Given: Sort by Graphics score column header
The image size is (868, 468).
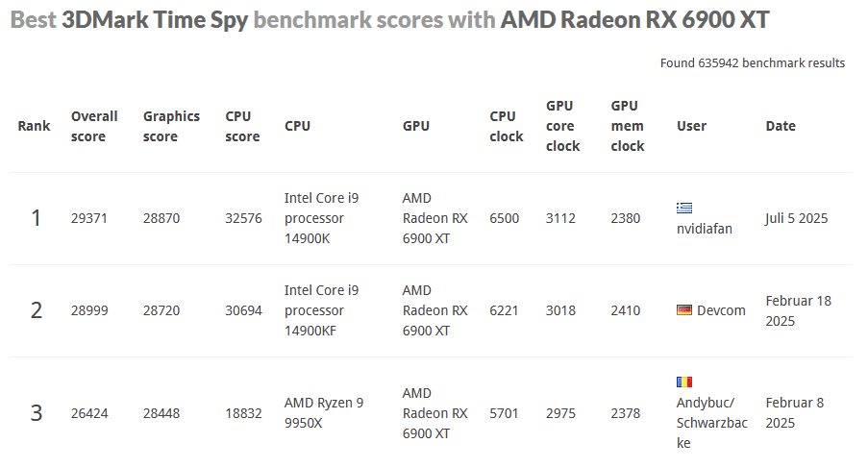Looking at the screenshot, I should point(171,126).
